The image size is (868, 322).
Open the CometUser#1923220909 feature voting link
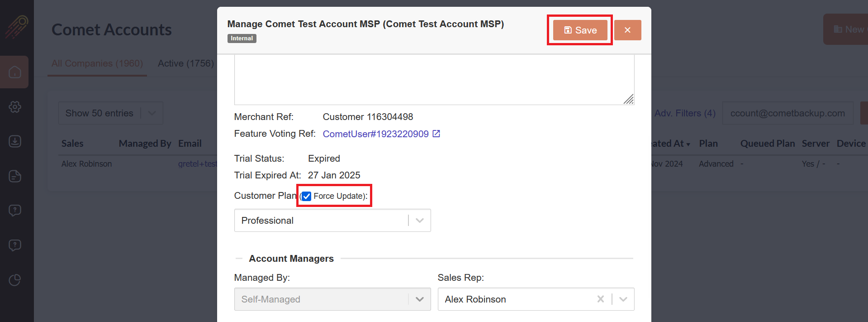375,134
